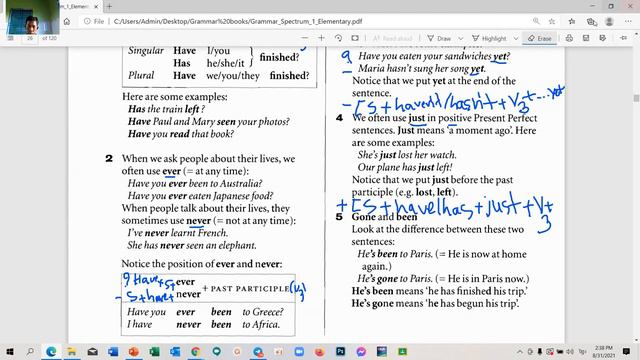Save the PDF document

click(x=586, y=38)
